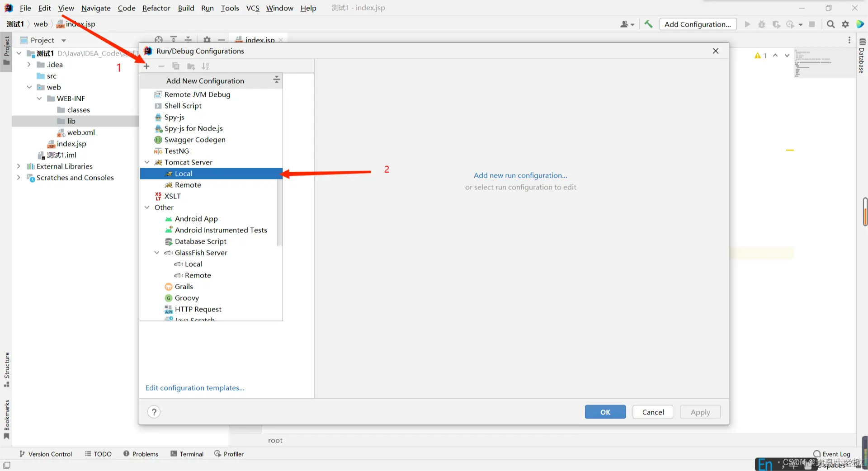This screenshot has width=868, height=471.
Task: Open the help question mark button
Action: [x=154, y=412]
